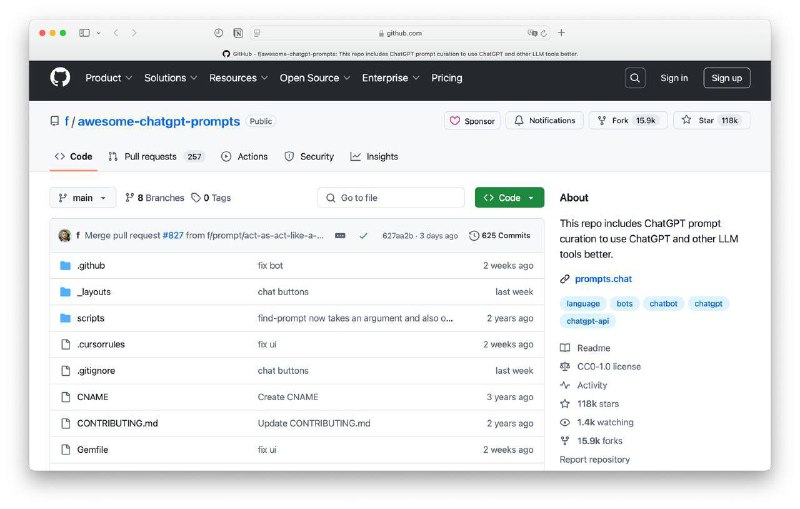800x509 pixels.
Task: Click the license scale icon
Action: click(565, 366)
